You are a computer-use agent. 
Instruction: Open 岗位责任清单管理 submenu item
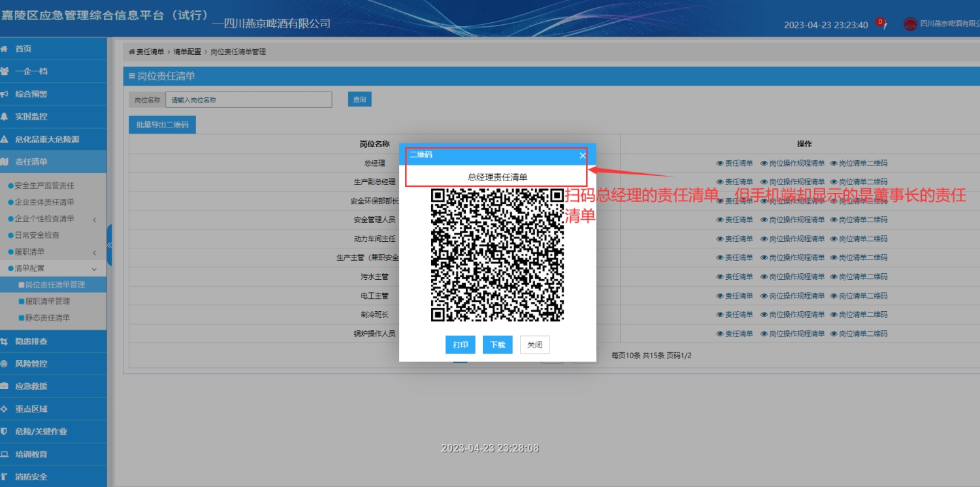[x=56, y=285]
